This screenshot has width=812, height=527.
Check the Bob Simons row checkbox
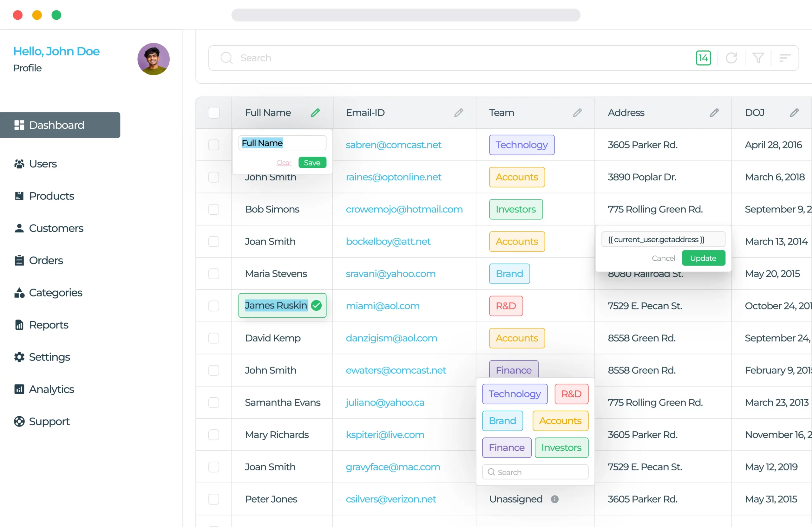[x=213, y=209]
